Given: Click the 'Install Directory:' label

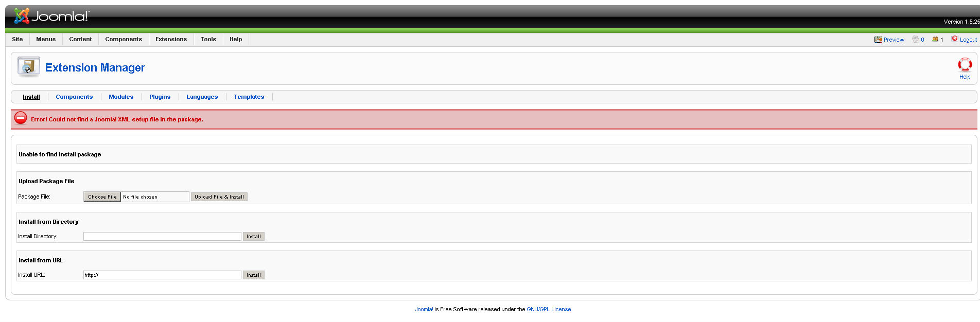Looking at the screenshot, I should click(38, 236).
